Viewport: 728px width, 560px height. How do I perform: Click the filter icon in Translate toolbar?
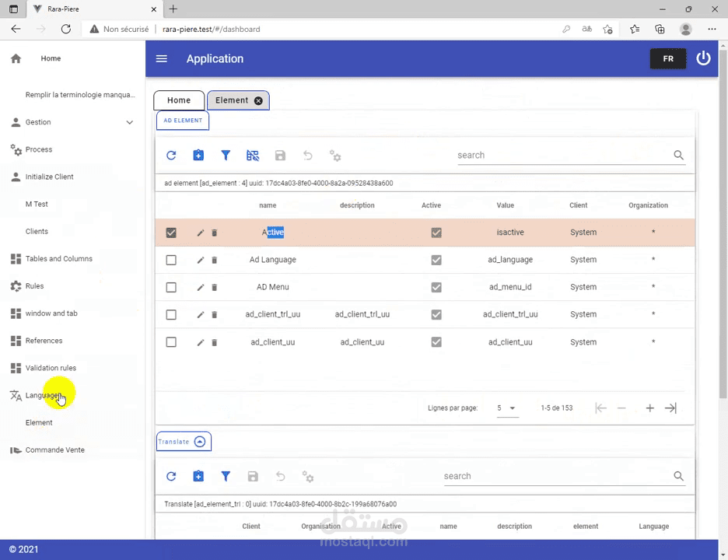pyautogui.click(x=226, y=476)
